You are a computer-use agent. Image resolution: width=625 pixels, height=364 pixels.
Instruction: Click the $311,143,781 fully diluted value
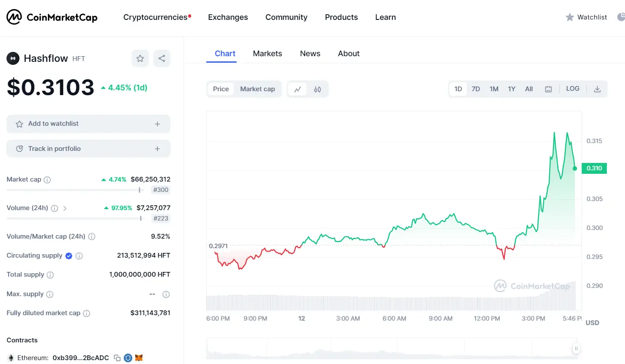point(151,313)
